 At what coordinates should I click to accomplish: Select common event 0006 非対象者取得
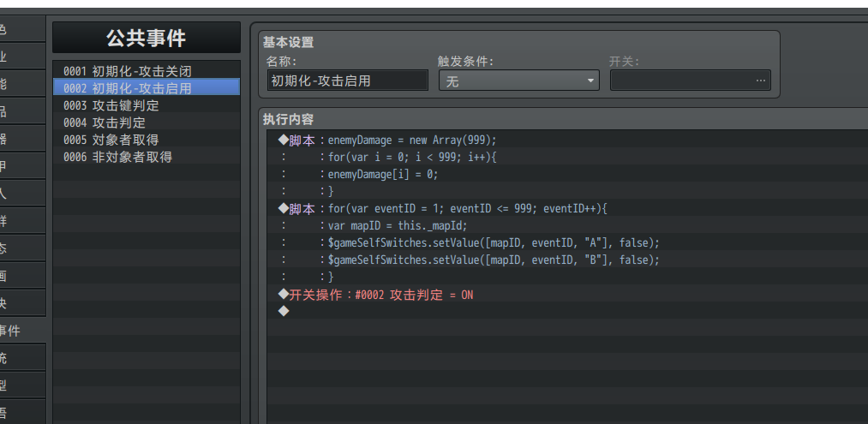(x=147, y=157)
